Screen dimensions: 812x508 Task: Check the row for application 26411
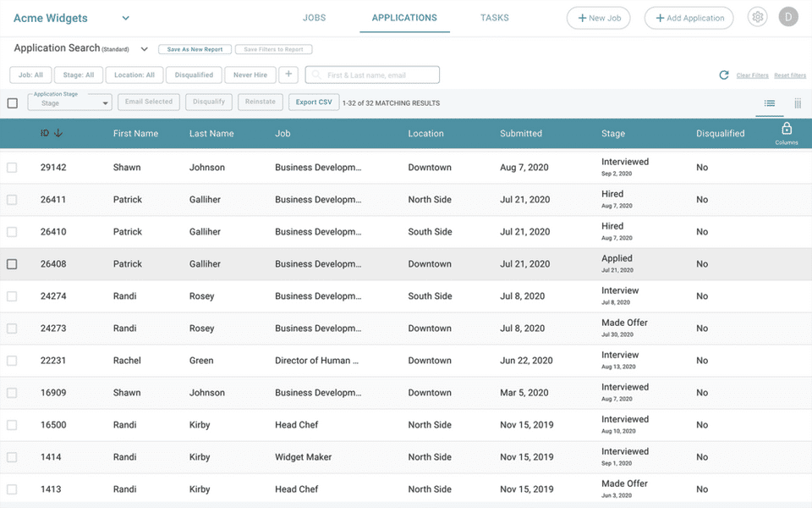pyautogui.click(x=12, y=200)
